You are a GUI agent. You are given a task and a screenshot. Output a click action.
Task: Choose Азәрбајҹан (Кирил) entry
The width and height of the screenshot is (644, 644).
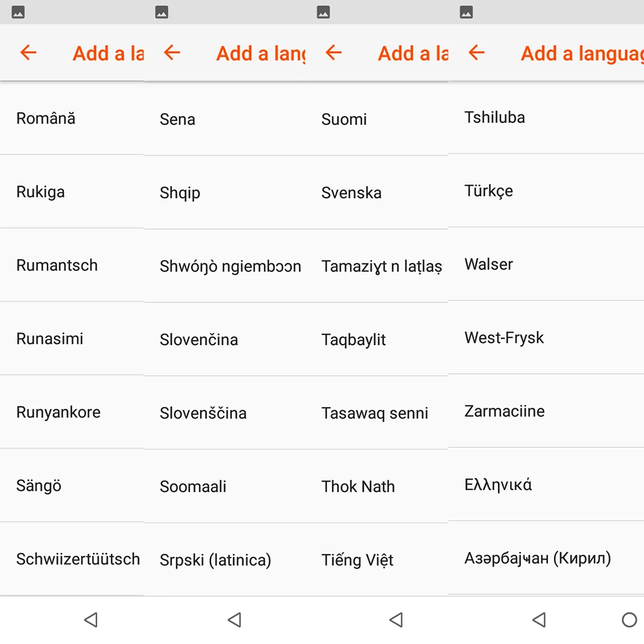[546, 558]
